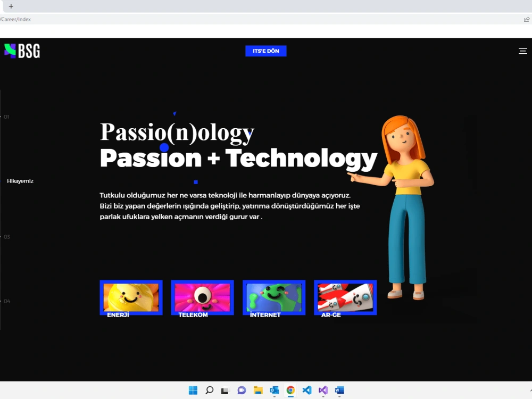Open File Explorer from taskbar
532x399 pixels.
click(x=258, y=390)
